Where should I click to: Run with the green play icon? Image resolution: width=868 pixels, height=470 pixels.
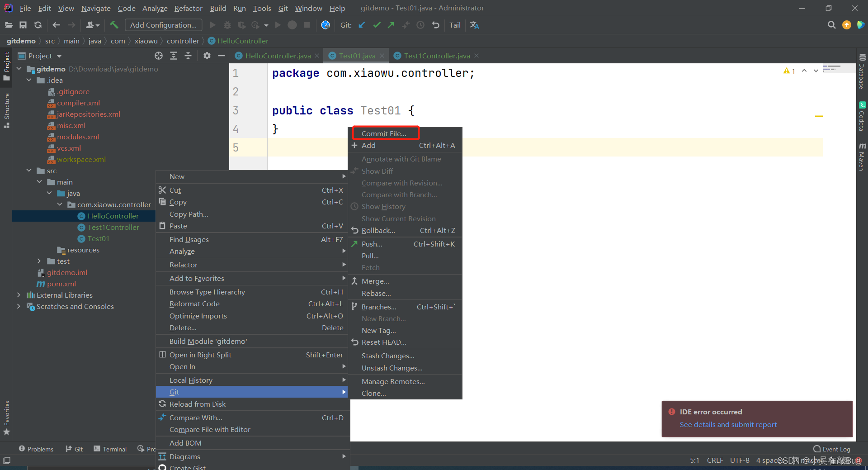[x=213, y=25]
